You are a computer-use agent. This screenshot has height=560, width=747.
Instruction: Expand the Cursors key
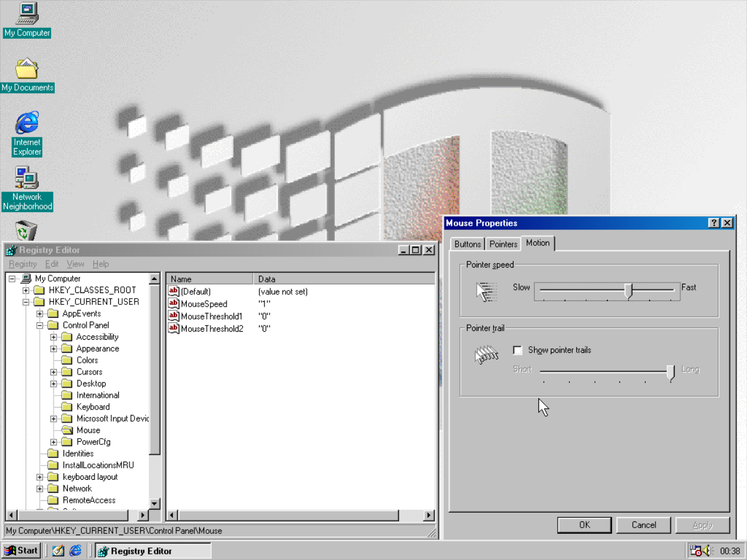(54, 372)
